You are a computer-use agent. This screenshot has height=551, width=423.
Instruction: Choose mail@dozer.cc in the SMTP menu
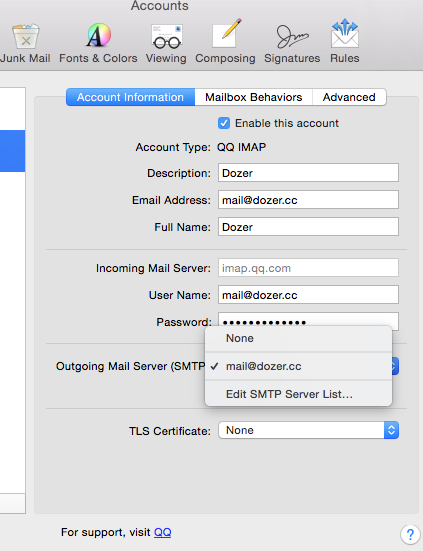298,366
